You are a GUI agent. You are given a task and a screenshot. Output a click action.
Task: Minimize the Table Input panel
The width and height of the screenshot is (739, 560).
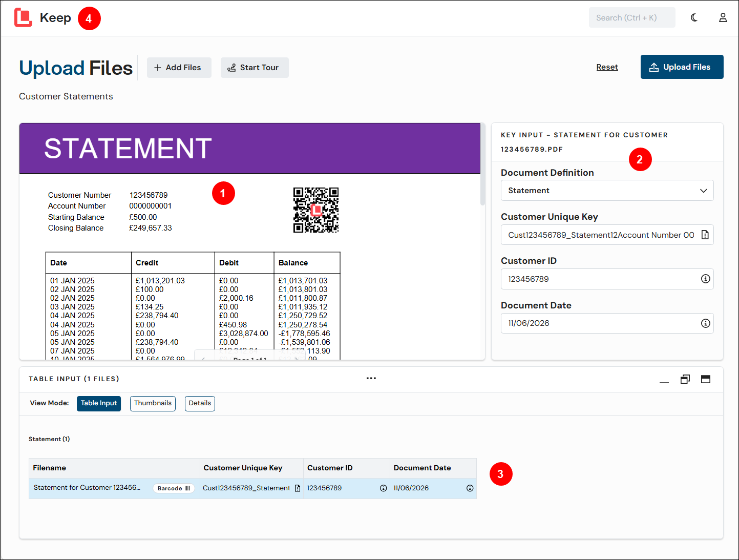tap(664, 380)
